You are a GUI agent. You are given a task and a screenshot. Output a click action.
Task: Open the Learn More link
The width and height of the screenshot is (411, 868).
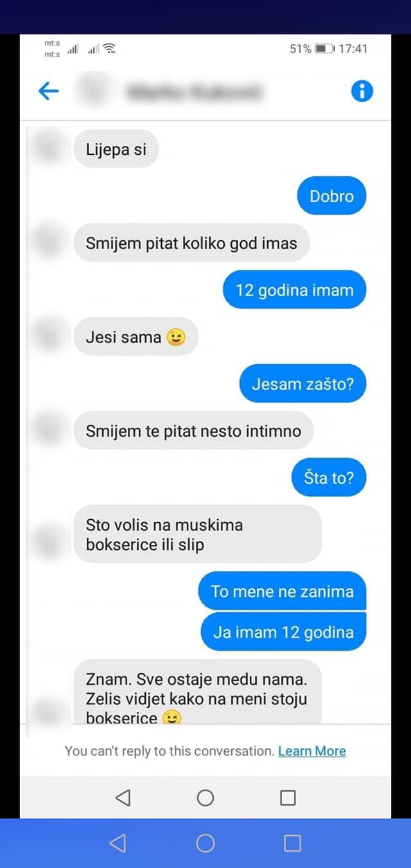312,751
